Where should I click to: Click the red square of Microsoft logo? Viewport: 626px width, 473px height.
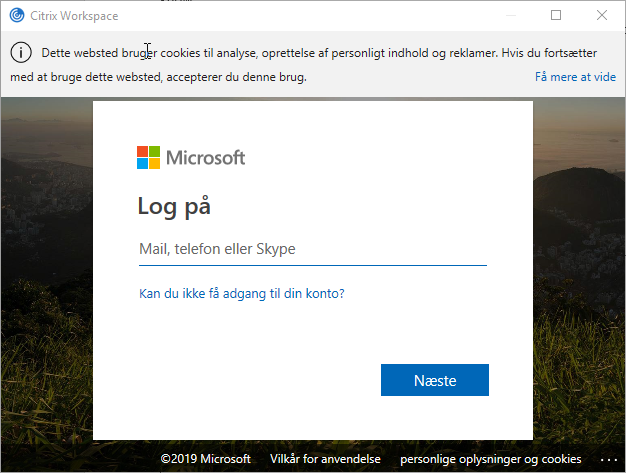[x=142, y=151]
